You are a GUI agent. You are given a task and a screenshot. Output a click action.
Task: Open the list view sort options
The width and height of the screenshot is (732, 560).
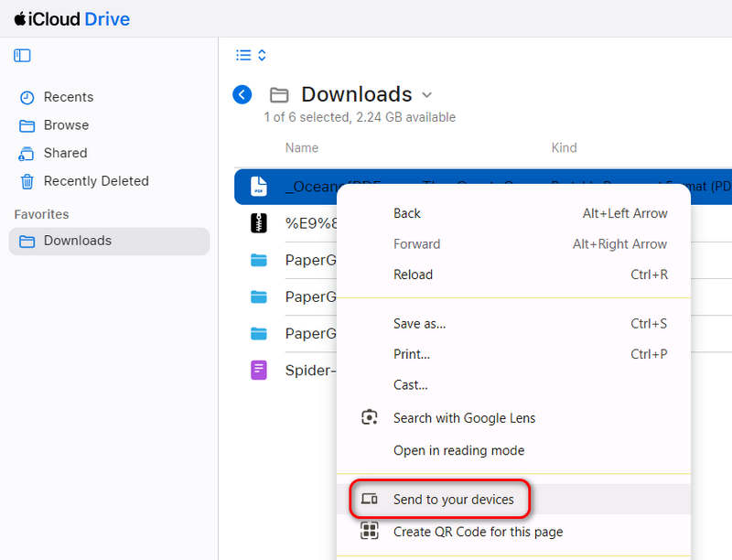tap(251, 56)
